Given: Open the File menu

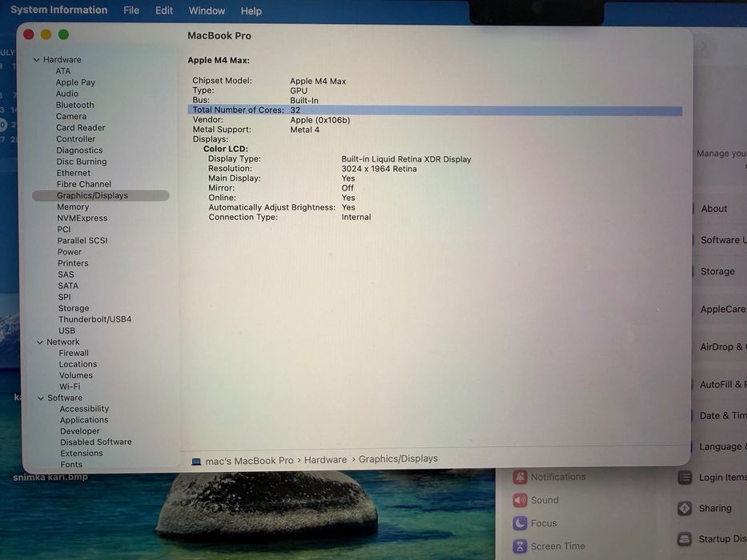Looking at the screenshot, I should (x=131, y=10).
